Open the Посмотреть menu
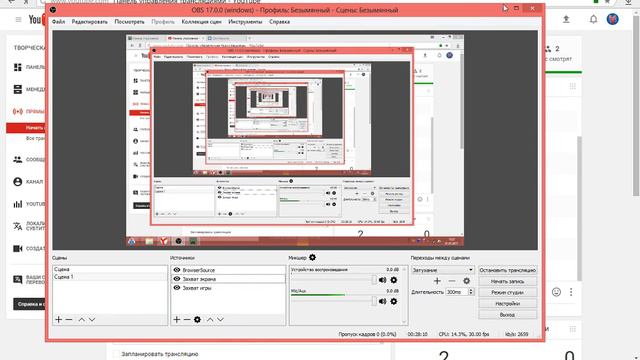Screen dimensions: 640x360 tap(129, 22)
